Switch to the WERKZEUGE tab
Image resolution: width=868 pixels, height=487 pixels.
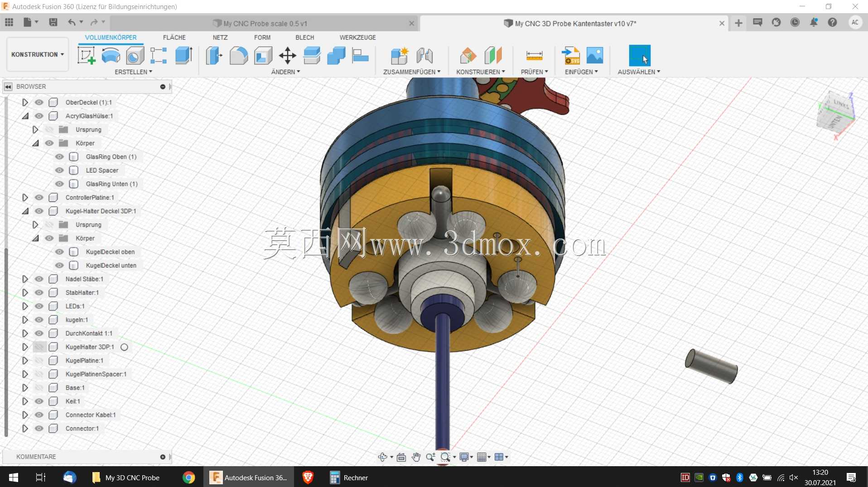pos(358,38)
